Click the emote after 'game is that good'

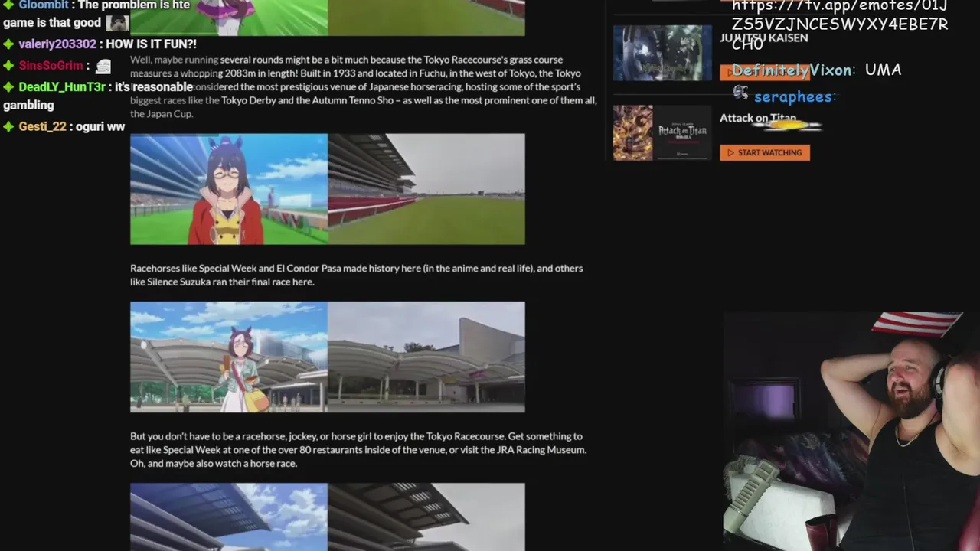coord(116,23)
